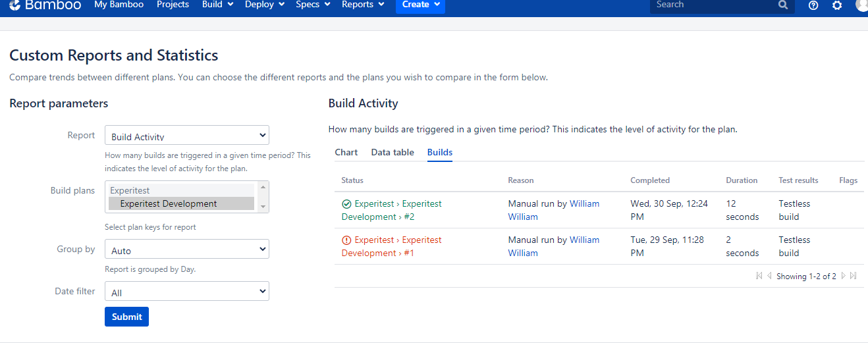Expand the Specs menu
868x343 pixels.
313,5
